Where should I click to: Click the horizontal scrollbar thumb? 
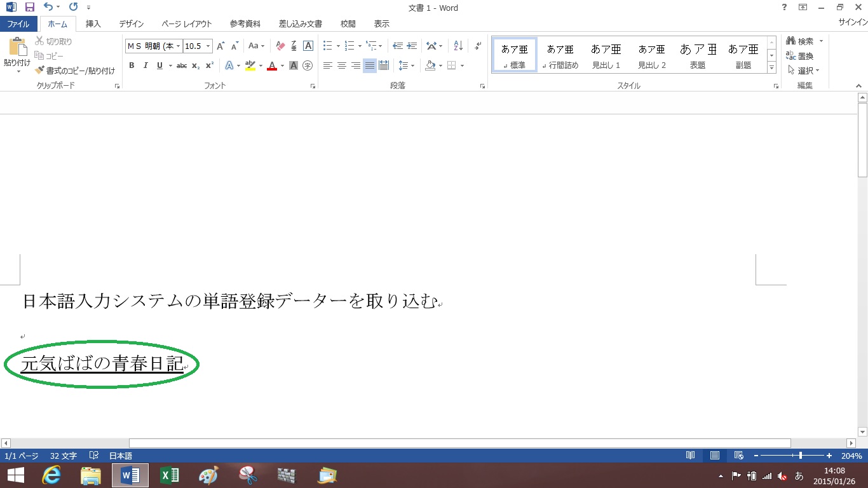[x=460, y=443]
